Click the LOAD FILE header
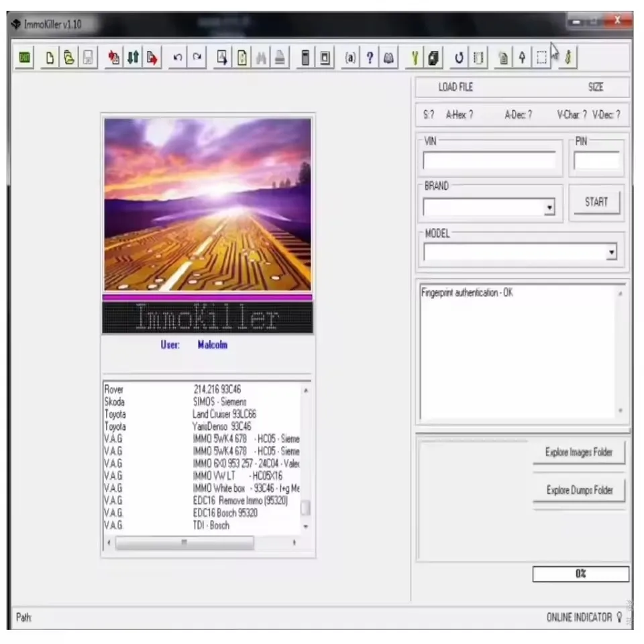Screen dimensions: 644x644 [x=455, y=87]
